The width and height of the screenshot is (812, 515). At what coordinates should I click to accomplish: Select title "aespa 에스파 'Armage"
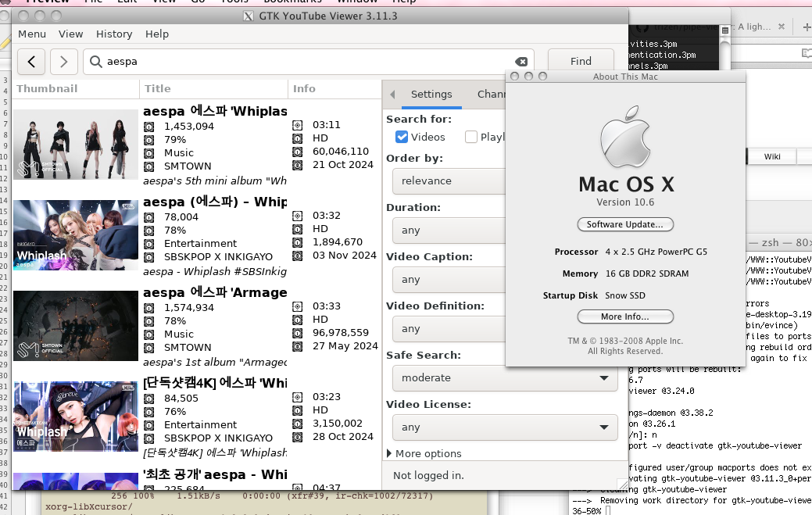215,292
